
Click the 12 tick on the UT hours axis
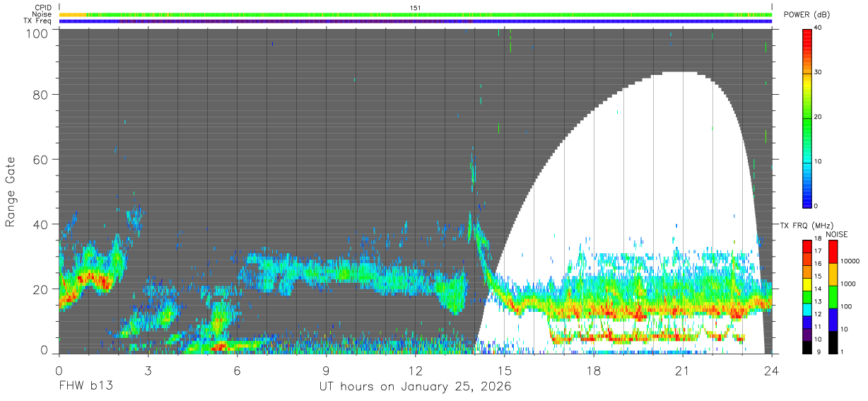click(x=415, y=371)
